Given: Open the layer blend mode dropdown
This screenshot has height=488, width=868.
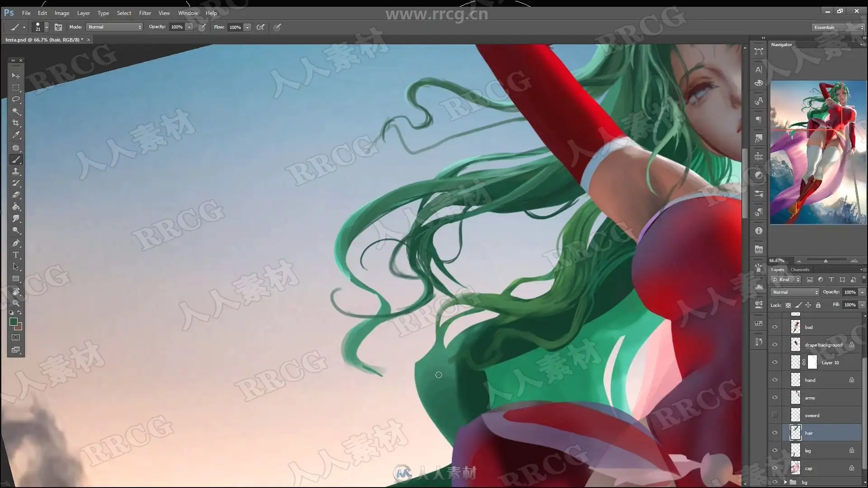Looking at the screenshot, I should pos(795,292).
